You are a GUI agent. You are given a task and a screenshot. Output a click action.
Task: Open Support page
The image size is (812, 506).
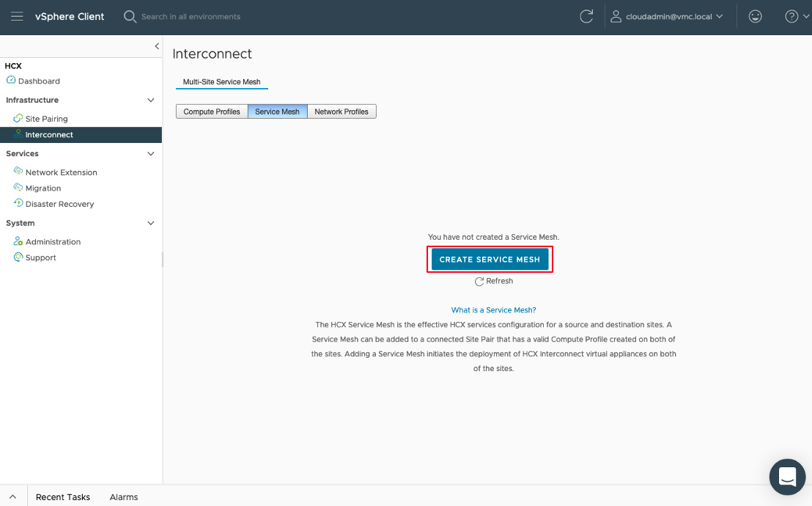(x=40, y=257)
